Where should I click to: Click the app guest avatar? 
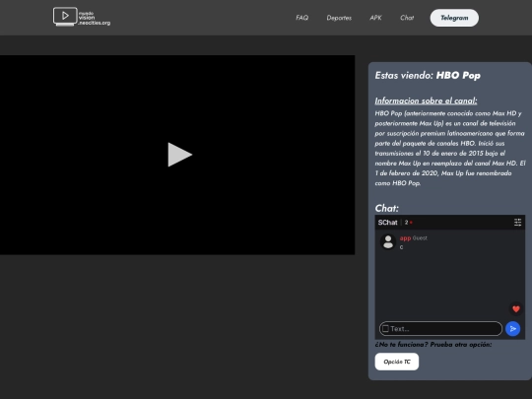click(x=388, y=242)
